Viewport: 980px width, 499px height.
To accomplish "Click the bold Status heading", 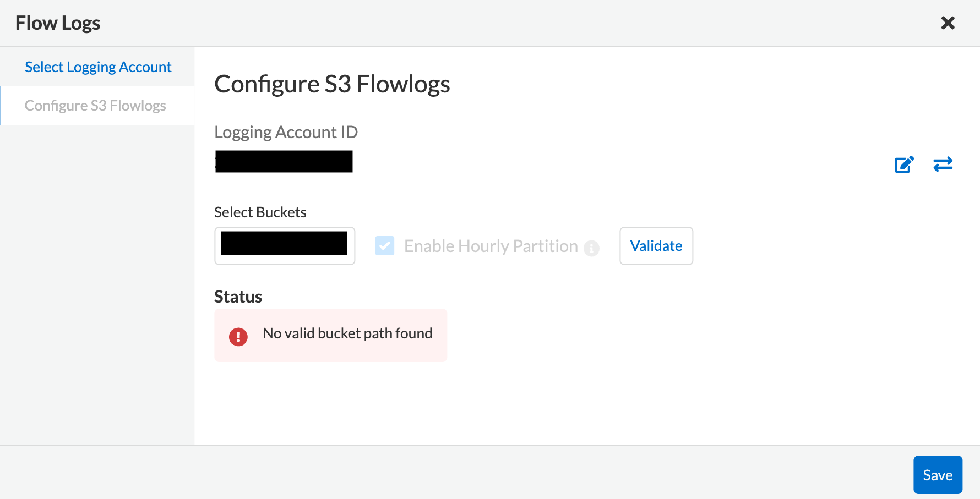I will [238, 297].
